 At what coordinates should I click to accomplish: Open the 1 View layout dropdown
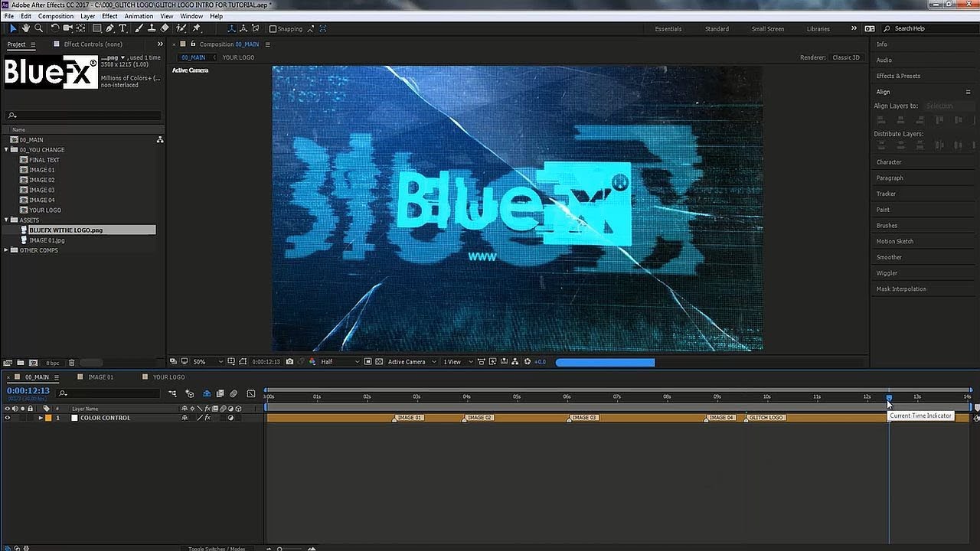click(x=457, y=362)
